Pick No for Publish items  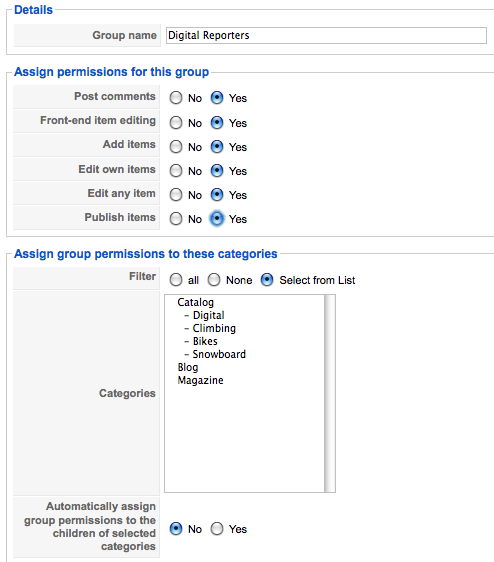pyautogui.click(x=176, y=219)
